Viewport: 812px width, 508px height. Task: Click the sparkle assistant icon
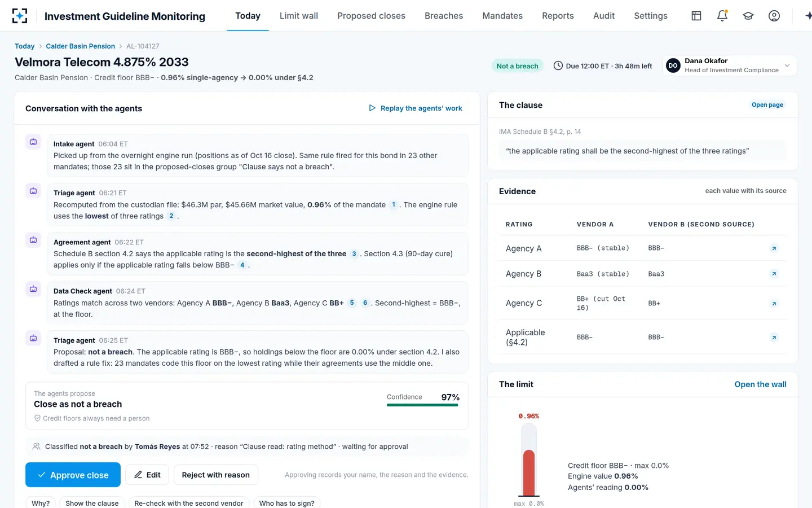807,16
